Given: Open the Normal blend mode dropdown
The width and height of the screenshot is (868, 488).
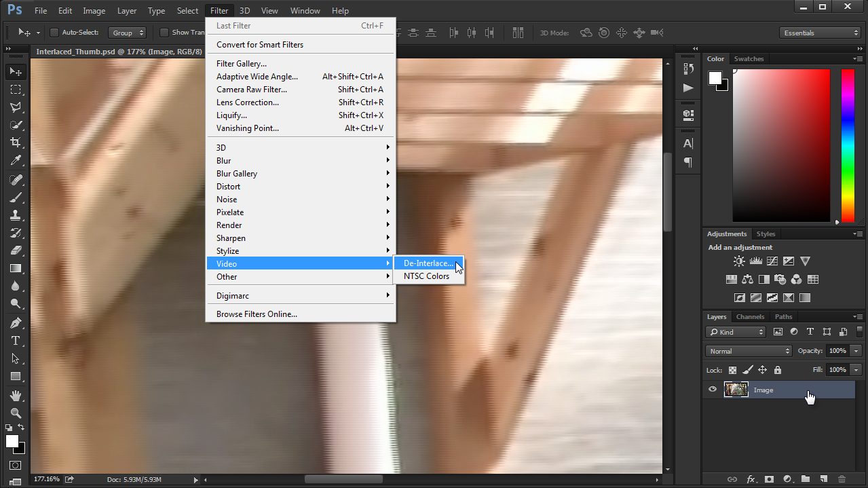Looking at the screenshot, I should (x=749, y=351).
